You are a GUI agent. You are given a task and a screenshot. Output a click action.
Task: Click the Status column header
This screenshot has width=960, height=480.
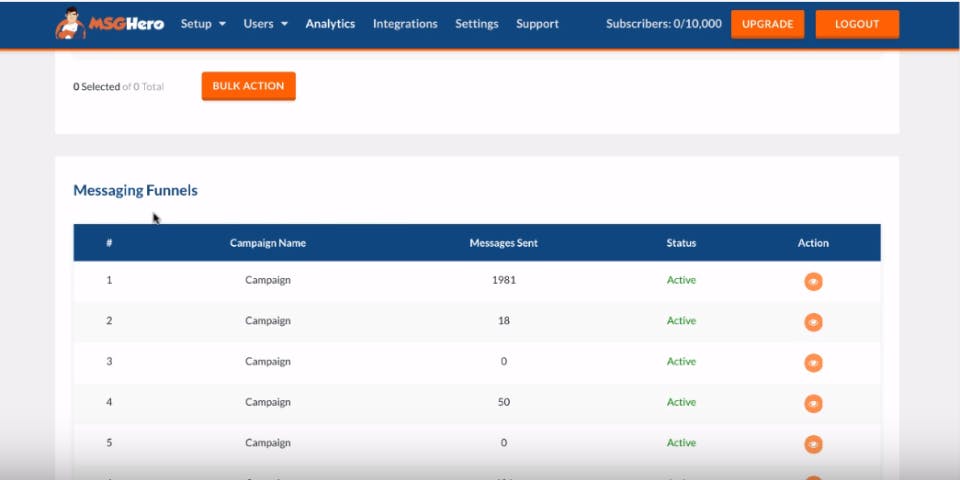coord(681,243)
